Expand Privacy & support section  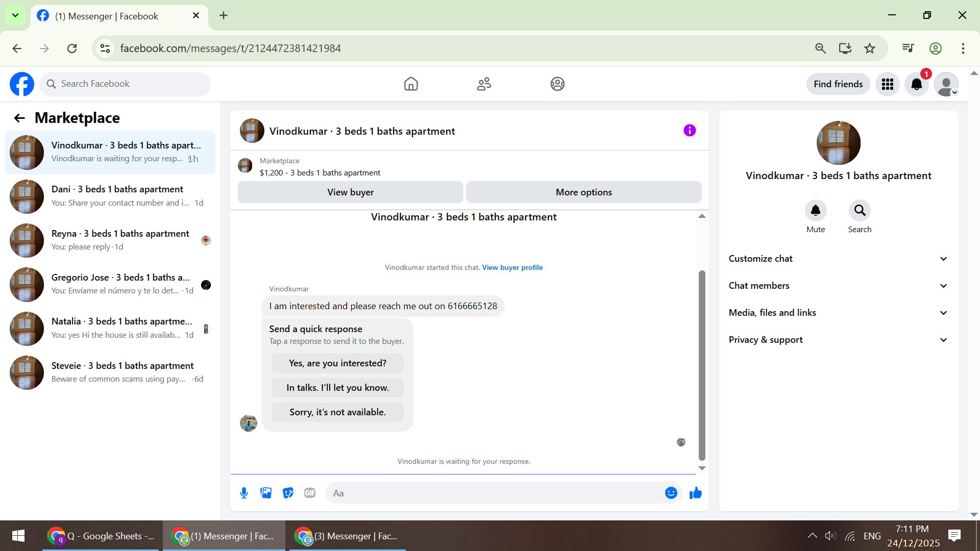(x=838, y=340)
